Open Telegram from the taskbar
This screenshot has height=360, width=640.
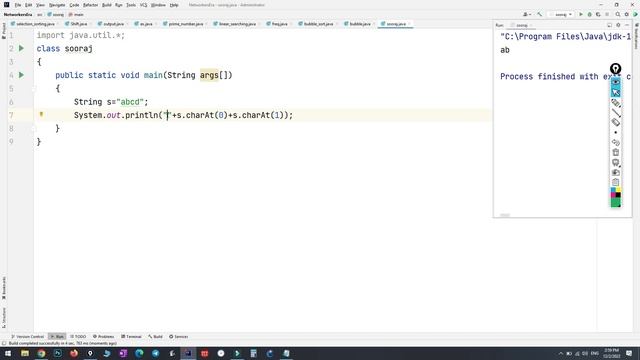point(156,353)
